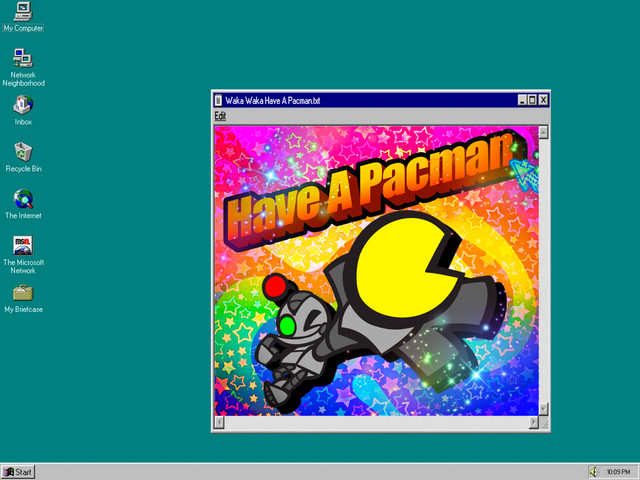Open the Start menu

(x=18, y=472)
